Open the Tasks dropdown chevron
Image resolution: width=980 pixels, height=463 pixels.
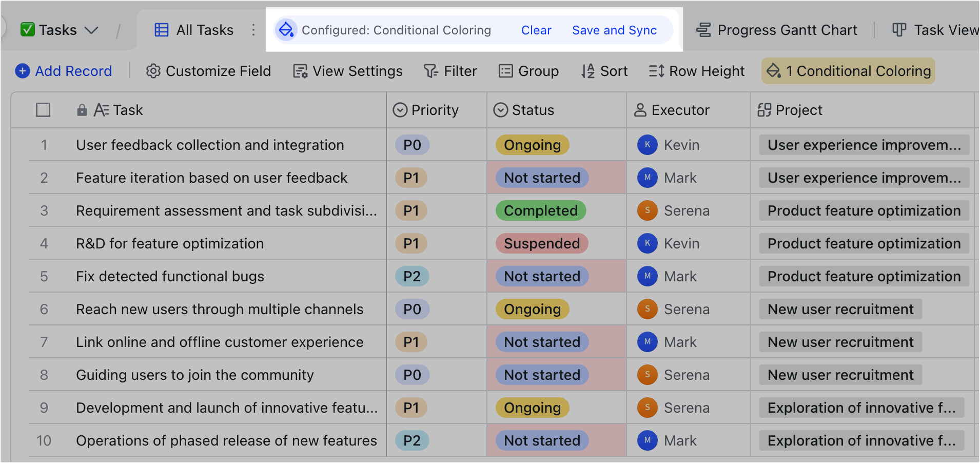click(x=92, y=30)
